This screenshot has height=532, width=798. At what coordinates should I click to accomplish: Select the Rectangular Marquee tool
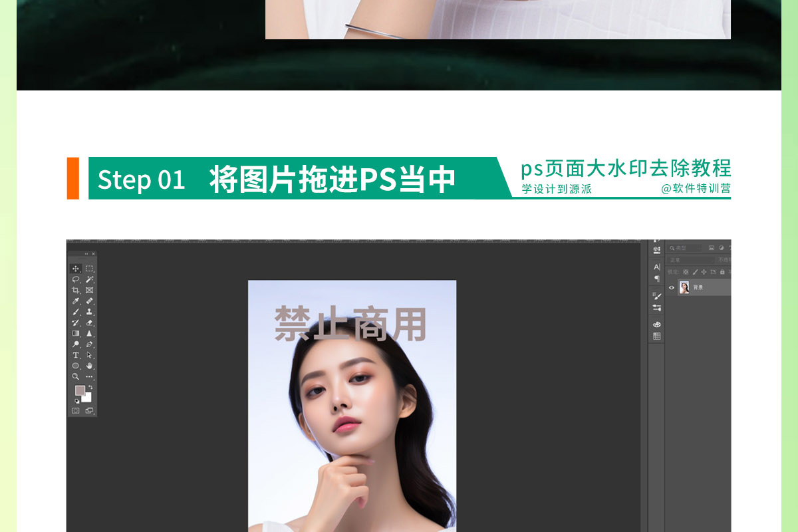[89, 269]
